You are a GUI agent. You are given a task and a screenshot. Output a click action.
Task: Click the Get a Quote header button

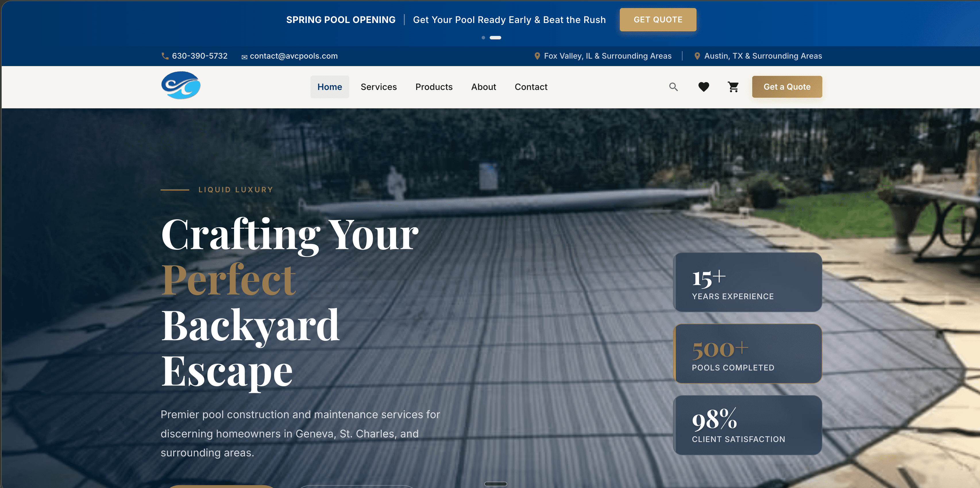pyautogui.click(x=787, y=87)
